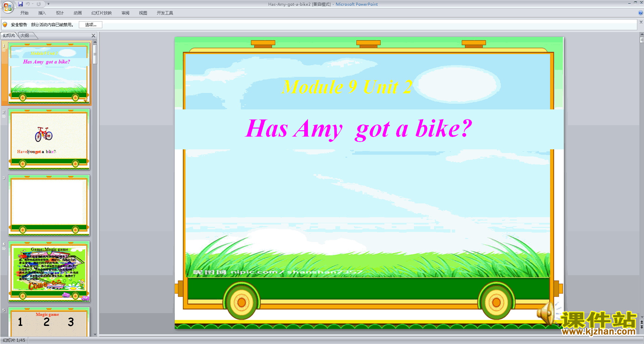Click the blue Help question mark icon
Viewport: 644px width, 344px height.
point(640,13)
